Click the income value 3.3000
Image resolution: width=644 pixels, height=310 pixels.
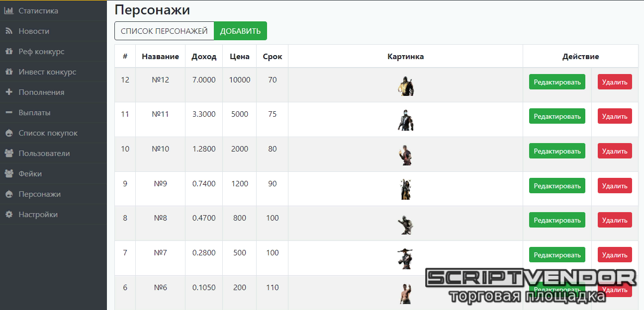tap(204, 114)
